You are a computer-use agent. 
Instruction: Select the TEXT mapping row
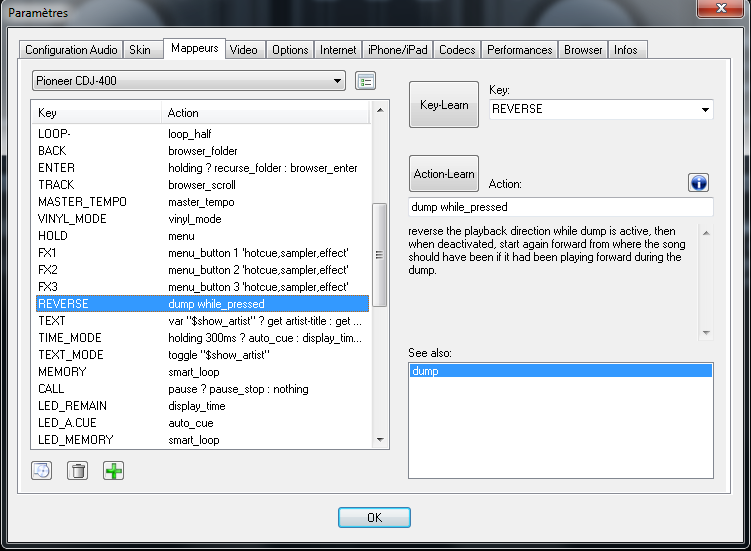pyautogui.click(x=202, y=321)
